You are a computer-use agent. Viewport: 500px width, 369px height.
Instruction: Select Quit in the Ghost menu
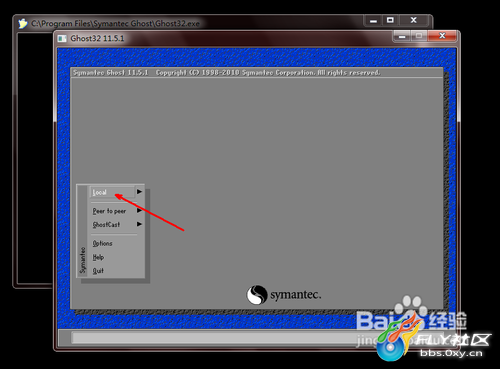pos(98,271)
